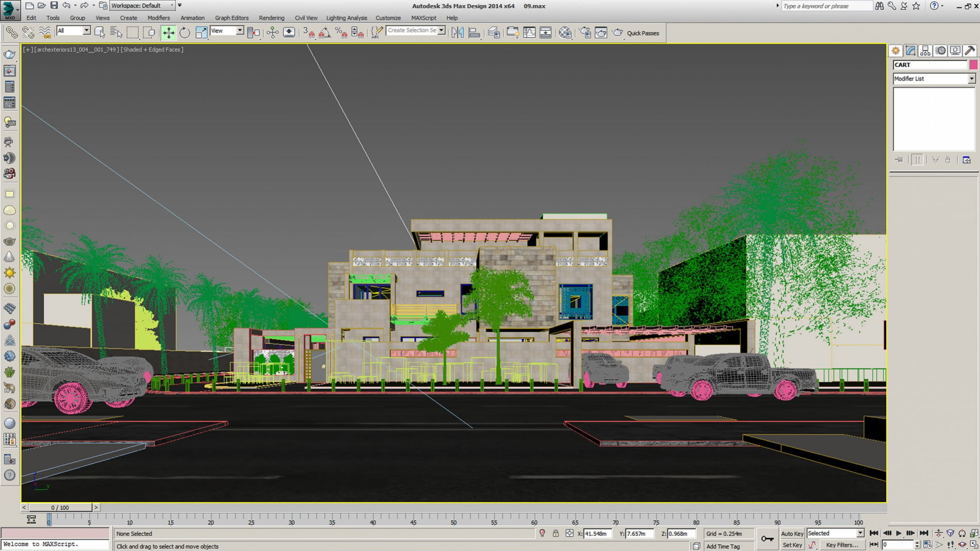
Task: Toggle the Angle Snap toggle
Action: [325, 32]
